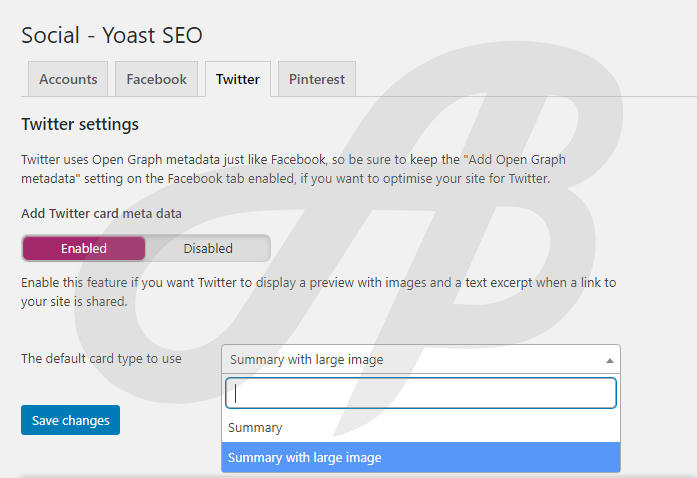Screen dimensions: 697x478
Task: Click the Open Graph metadata description paragraph
Action: pos(293,169)
